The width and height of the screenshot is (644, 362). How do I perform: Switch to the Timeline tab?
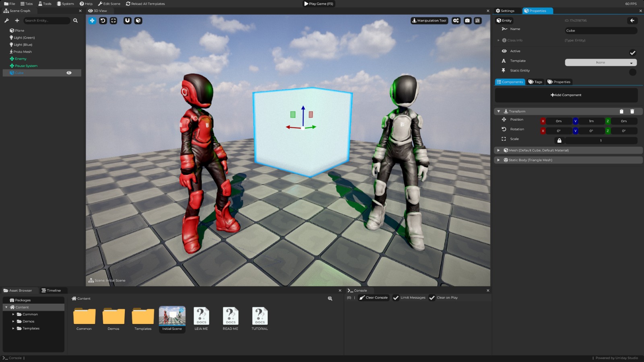[x=51, y=290]
